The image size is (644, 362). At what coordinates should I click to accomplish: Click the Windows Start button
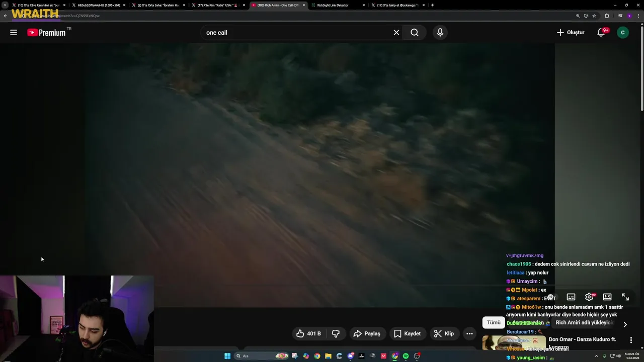coord(227,356)
